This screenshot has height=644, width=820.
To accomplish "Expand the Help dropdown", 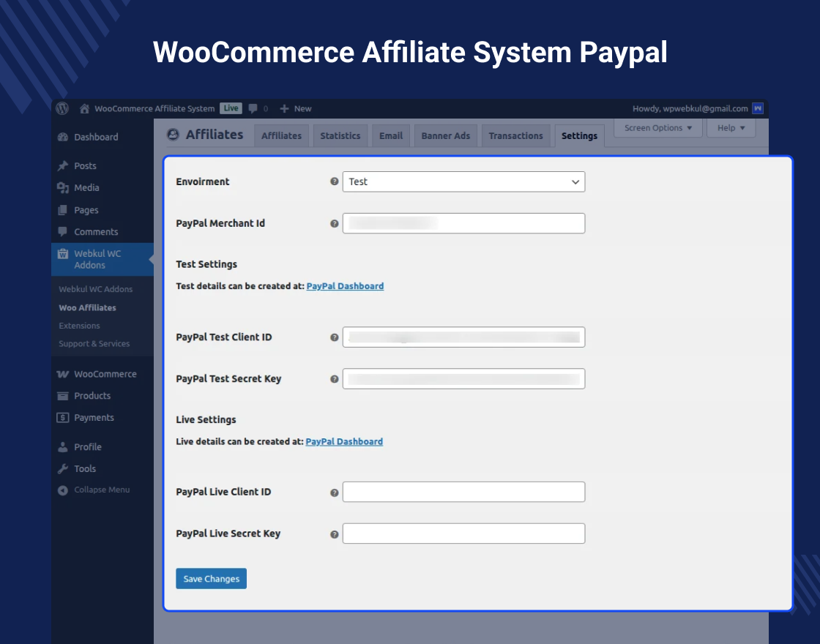I will click(x=731, y=128).
